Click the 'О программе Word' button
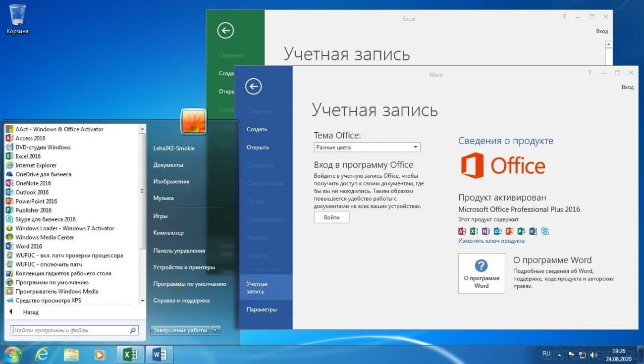This screenshot has height=364, width=644. (482, 273)
